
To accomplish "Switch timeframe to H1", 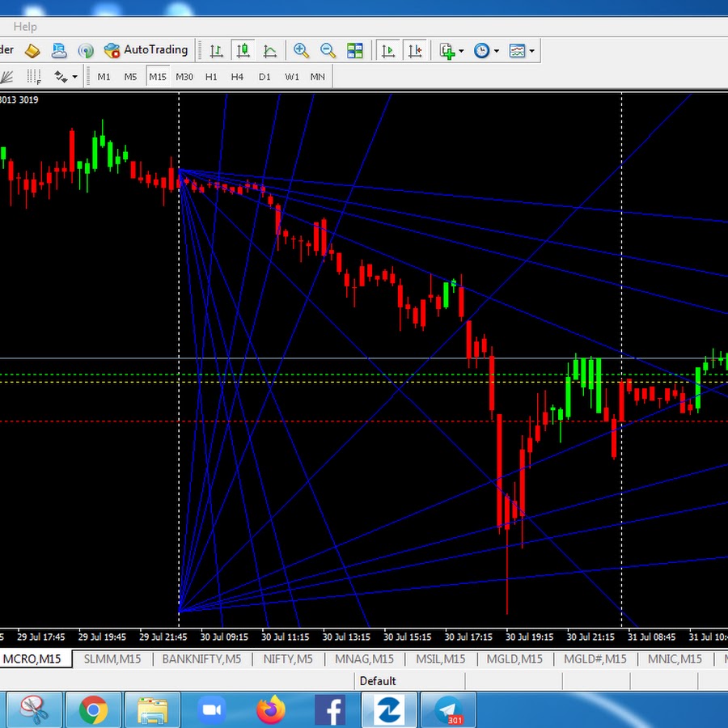I will click(211, 77).
